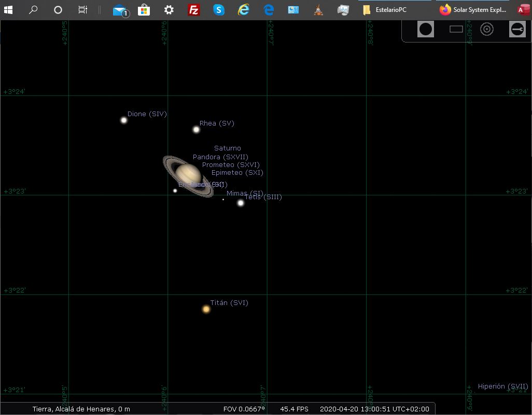
Task: Click the ocular view button
Action: tap(426, 29)
